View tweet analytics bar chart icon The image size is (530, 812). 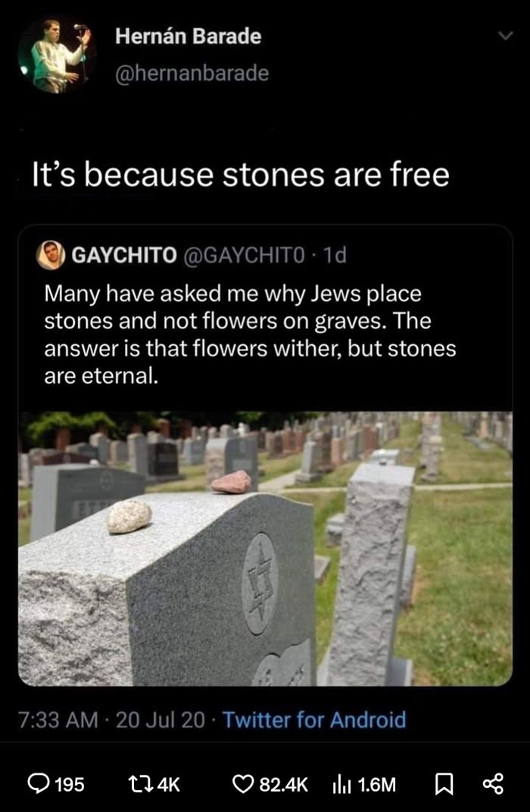(341, 784)
